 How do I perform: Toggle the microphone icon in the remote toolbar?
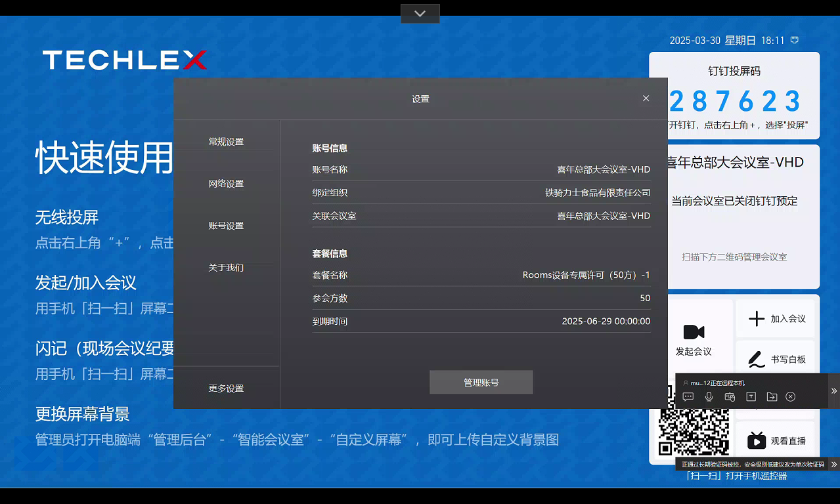(709, 396)
